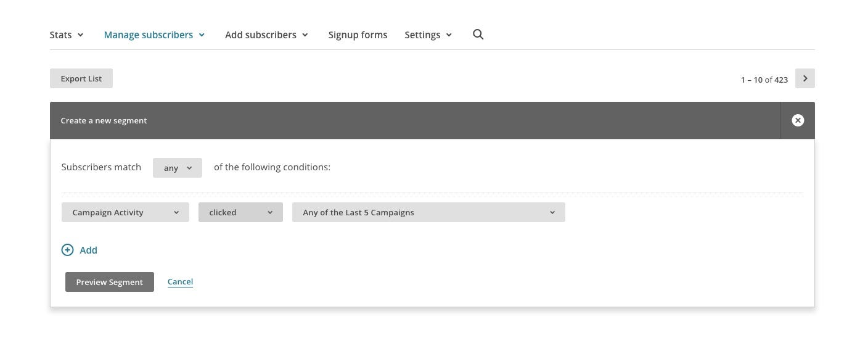Choose the Add subscribers menu label

pos(260,35)
